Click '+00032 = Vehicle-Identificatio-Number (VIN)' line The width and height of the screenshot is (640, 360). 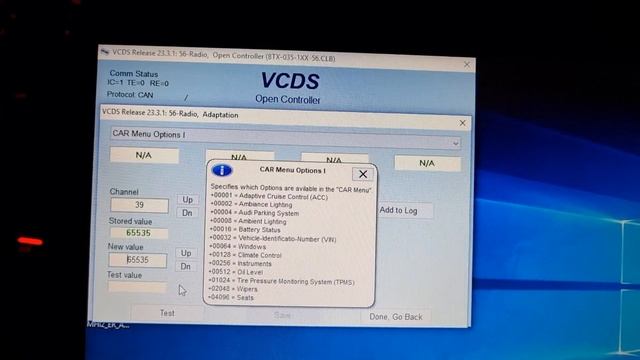coord(273,238)
